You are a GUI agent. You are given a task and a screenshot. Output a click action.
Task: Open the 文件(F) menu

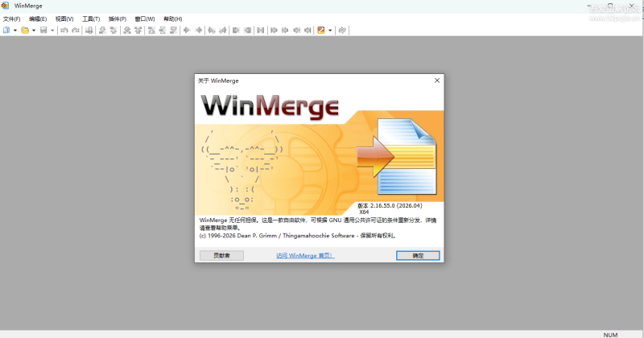click(x=11, y=19)
